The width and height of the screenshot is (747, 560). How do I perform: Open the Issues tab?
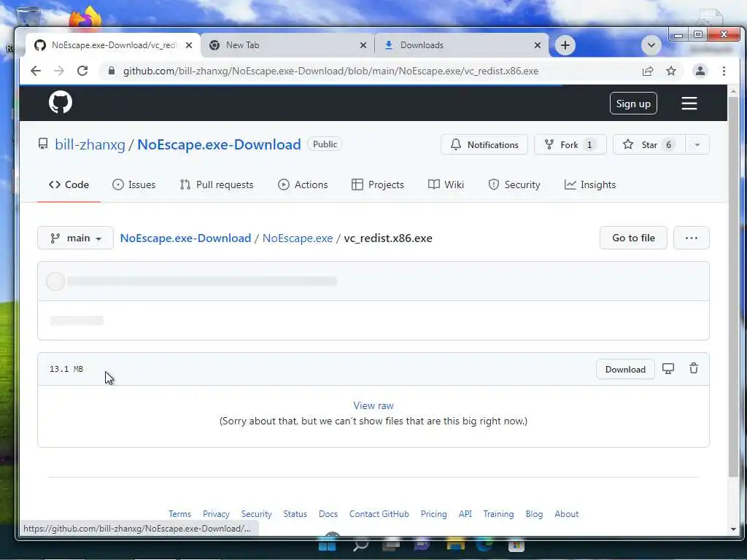coord(134,184)
